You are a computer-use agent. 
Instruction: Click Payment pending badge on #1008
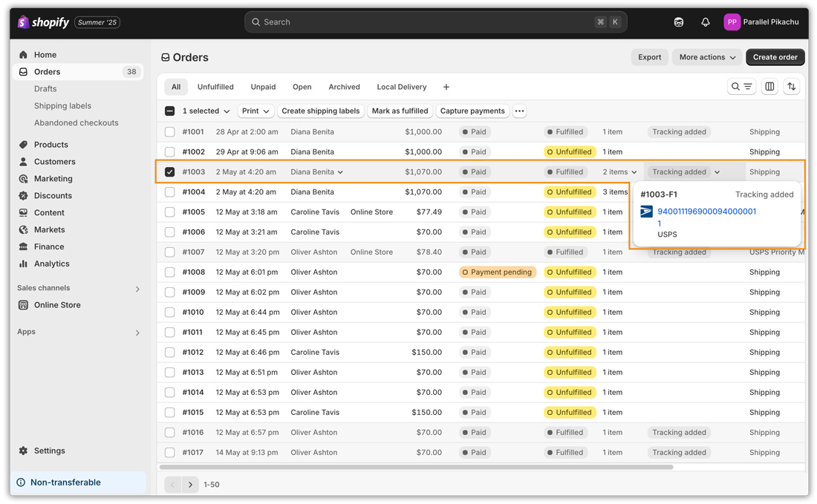pyautogui.click(x=497, y=272)
